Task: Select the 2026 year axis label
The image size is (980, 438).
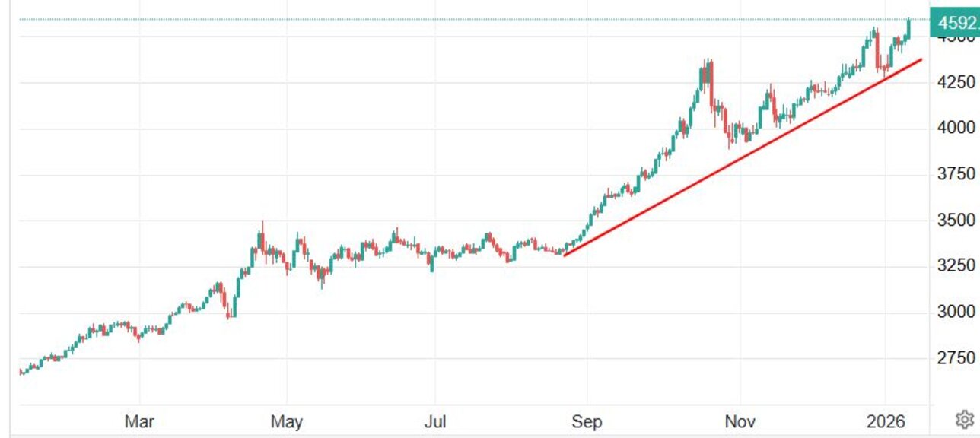Action: tap(886, 421)
